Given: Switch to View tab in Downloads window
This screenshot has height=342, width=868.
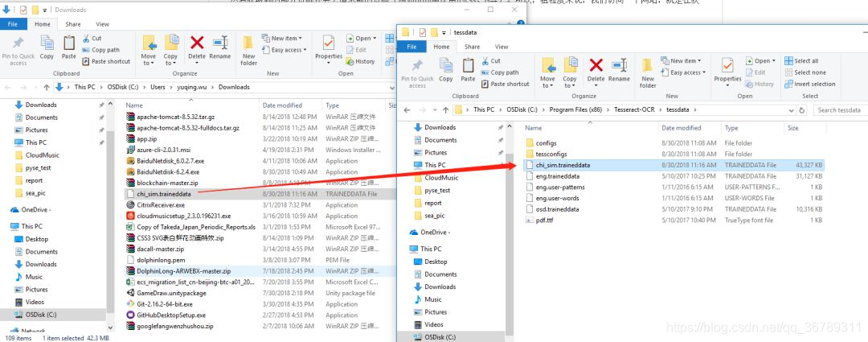Looking at the screenshot, I should 102,24.
